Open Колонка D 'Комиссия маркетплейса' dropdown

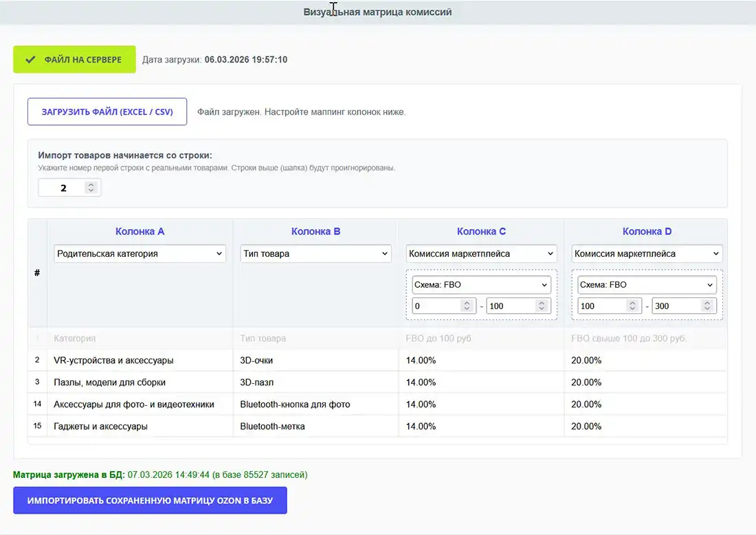click(x=647, y=254)
